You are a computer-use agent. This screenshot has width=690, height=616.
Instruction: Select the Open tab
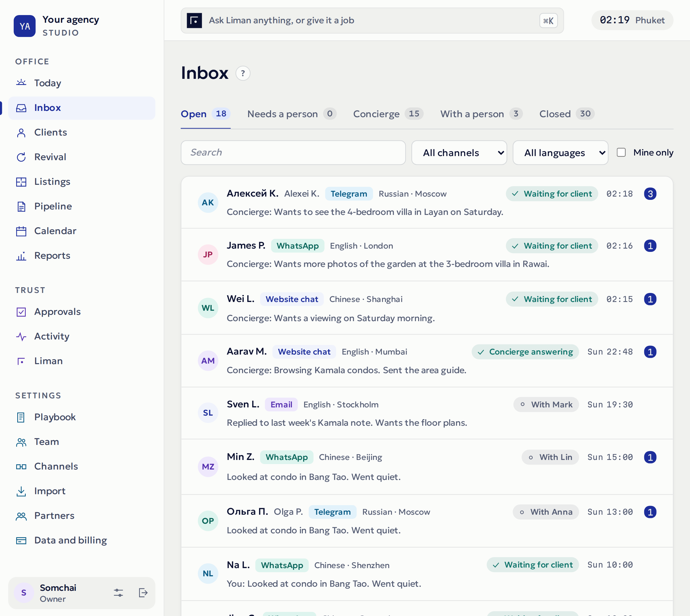[x=206, y=114]
